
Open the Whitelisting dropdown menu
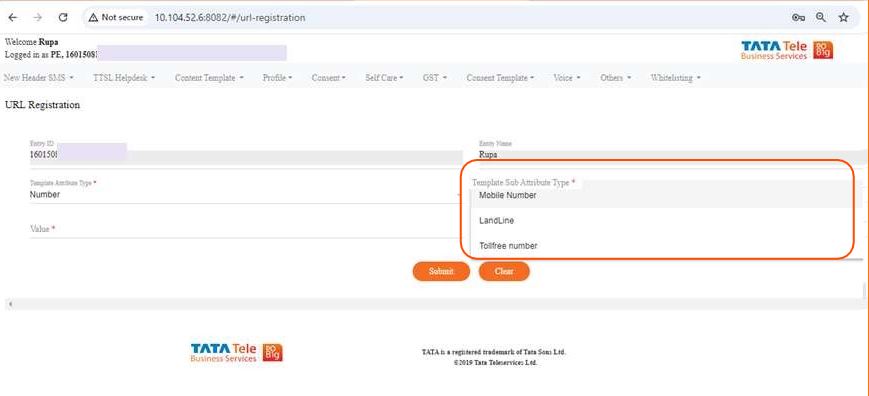click(676, 78)
